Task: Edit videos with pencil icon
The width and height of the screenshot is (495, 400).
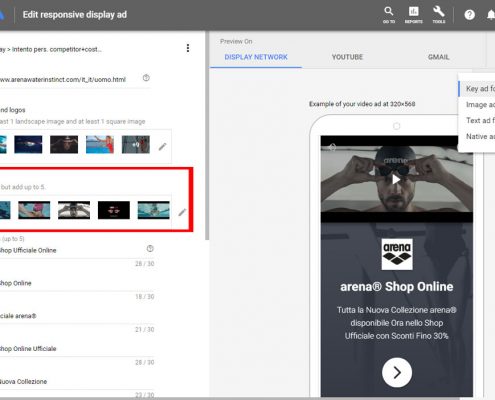Action: point(182,212)
